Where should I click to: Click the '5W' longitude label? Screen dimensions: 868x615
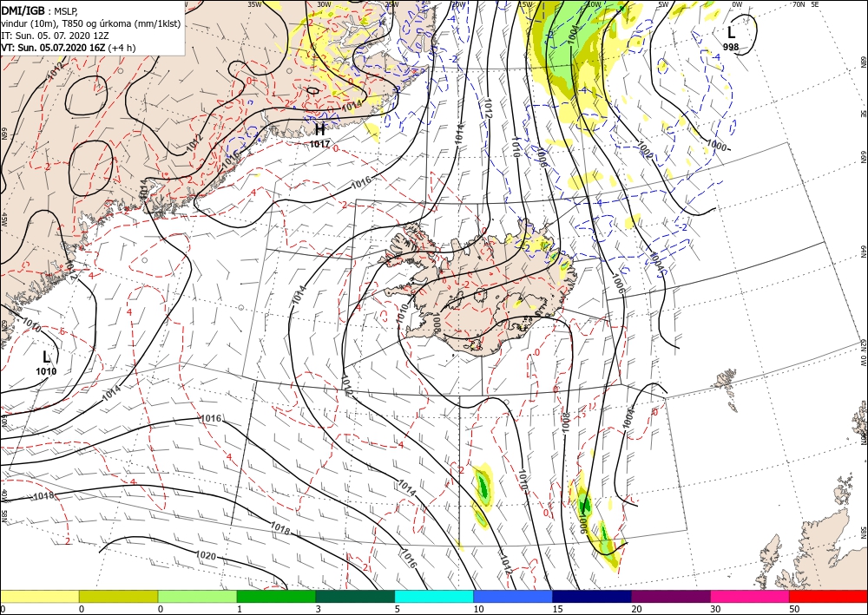(x=663, y=4)
